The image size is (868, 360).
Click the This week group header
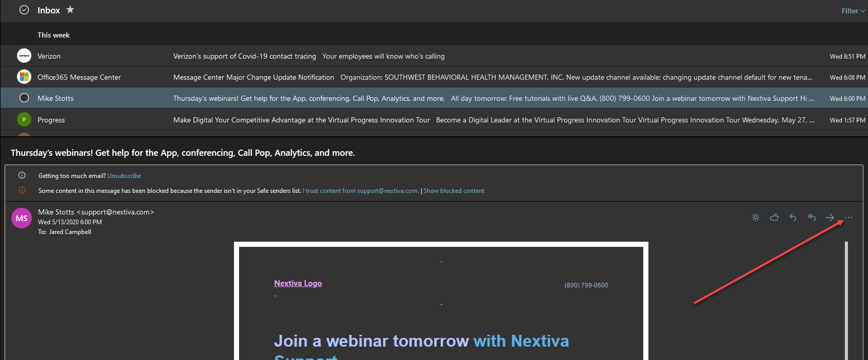(53, 35)
